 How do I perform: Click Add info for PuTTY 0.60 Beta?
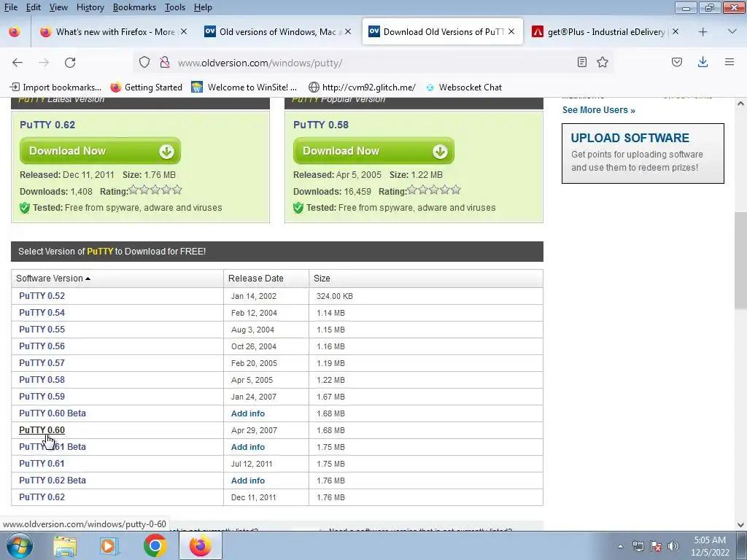point(248,413)
